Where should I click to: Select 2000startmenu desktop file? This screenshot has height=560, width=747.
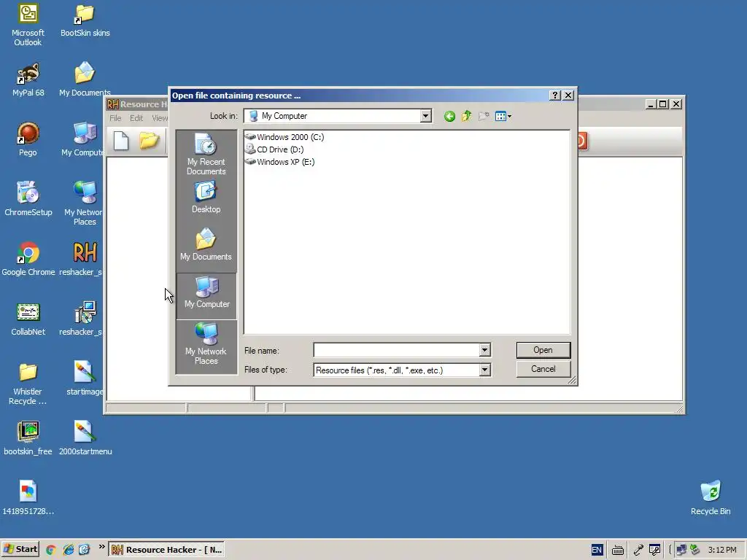[x=85, y=438]
